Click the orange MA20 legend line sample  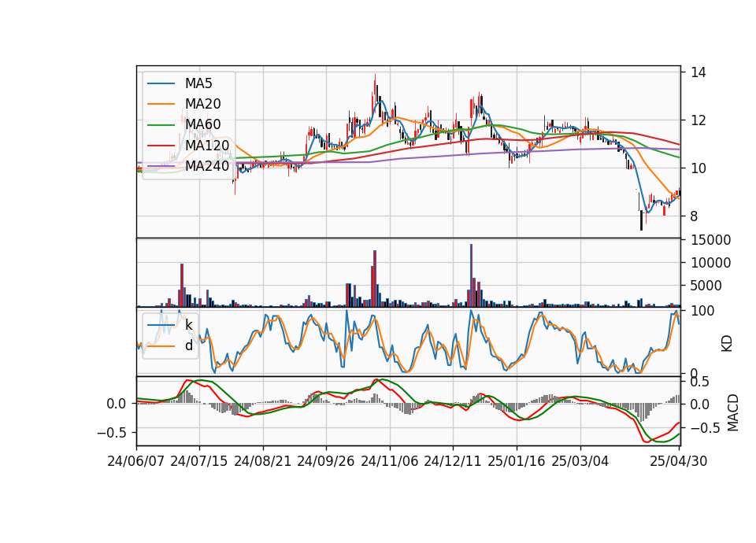coord(161,104)
